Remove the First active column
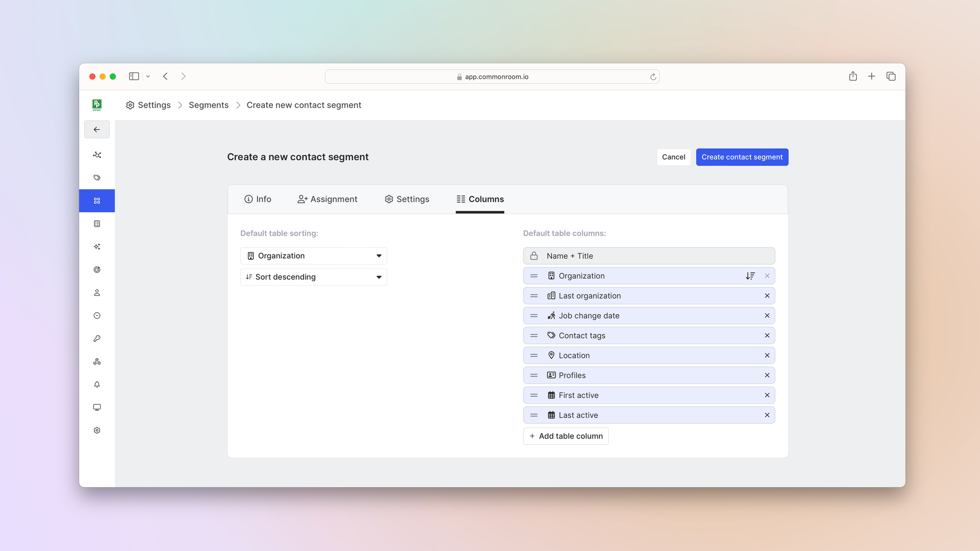This screenshot has width=980, height=551. coord(767,396)
